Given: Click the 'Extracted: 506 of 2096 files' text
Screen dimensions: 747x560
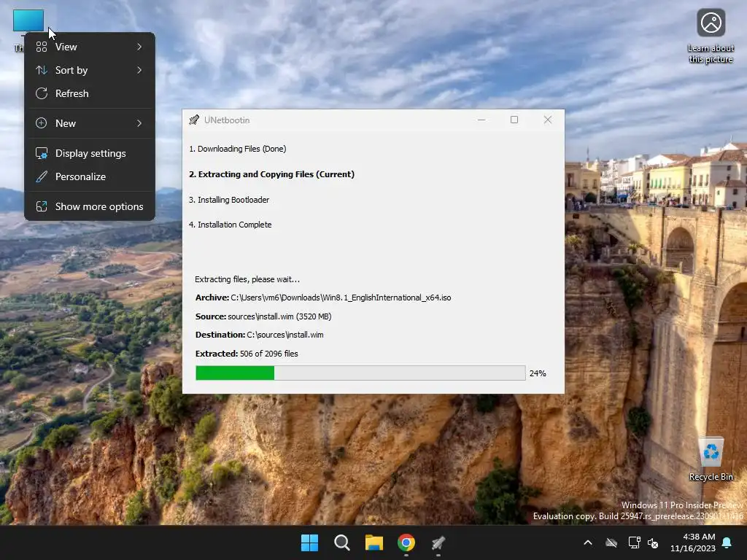Looking at the screenshot, I should (247, 354).
